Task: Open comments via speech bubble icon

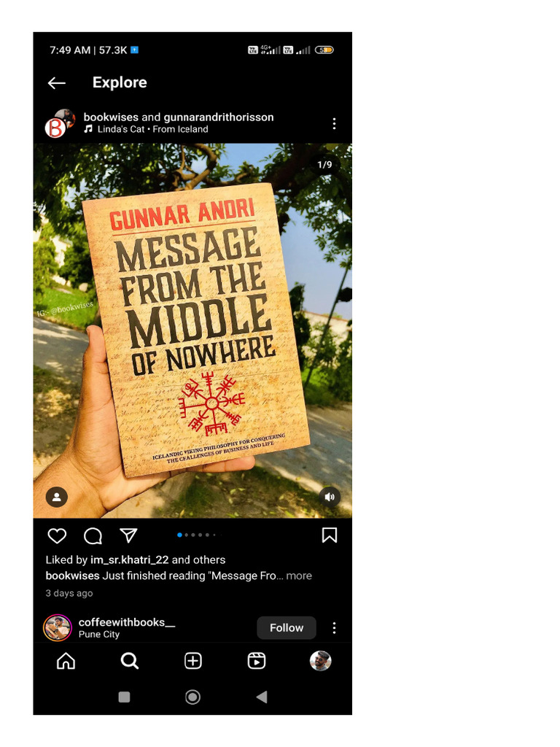Action: (93, 535)
